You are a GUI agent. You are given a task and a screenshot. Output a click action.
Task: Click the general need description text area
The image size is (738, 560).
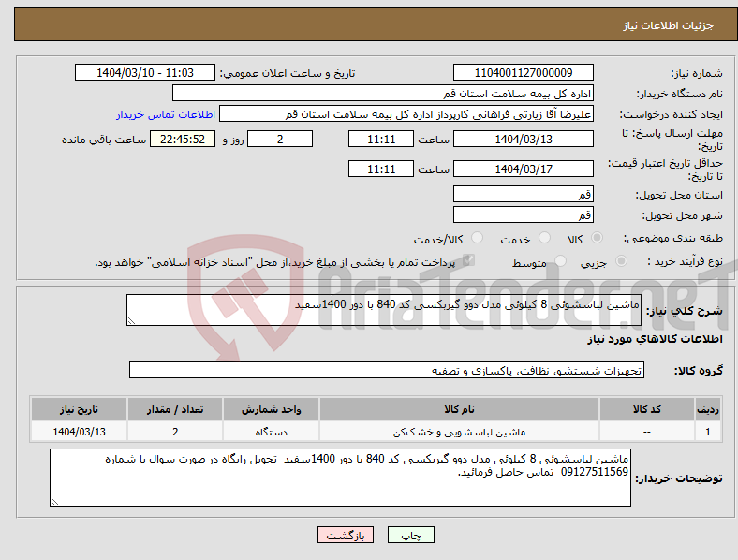coord(384,310)
